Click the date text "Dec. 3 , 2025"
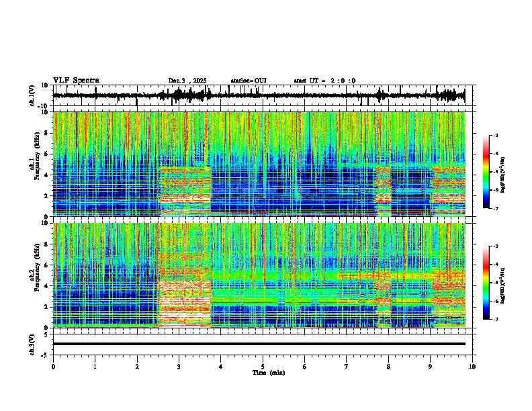 [x=187, y=81]
